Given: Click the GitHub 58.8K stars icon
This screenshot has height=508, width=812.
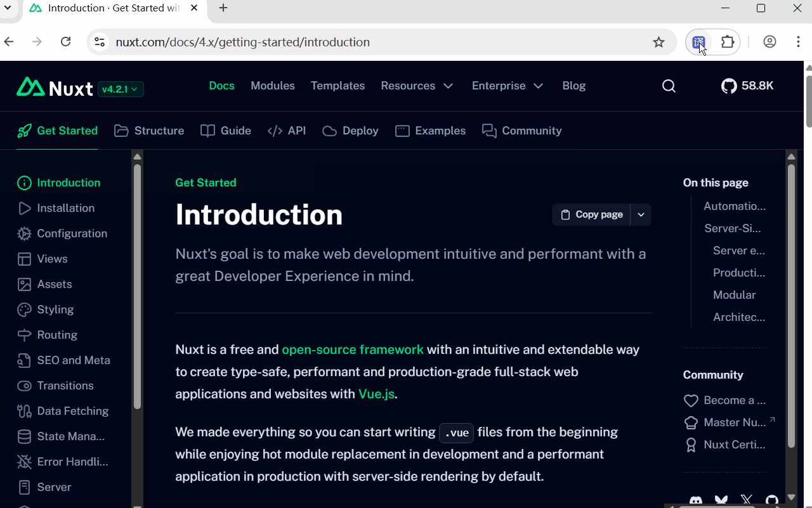Looking at the screenshot, I should (729, 86).
